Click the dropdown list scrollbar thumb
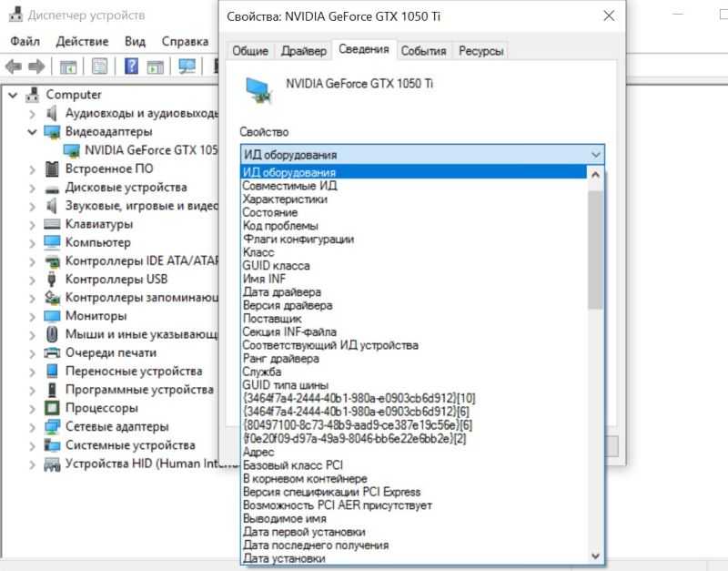 tap(595, 250)
